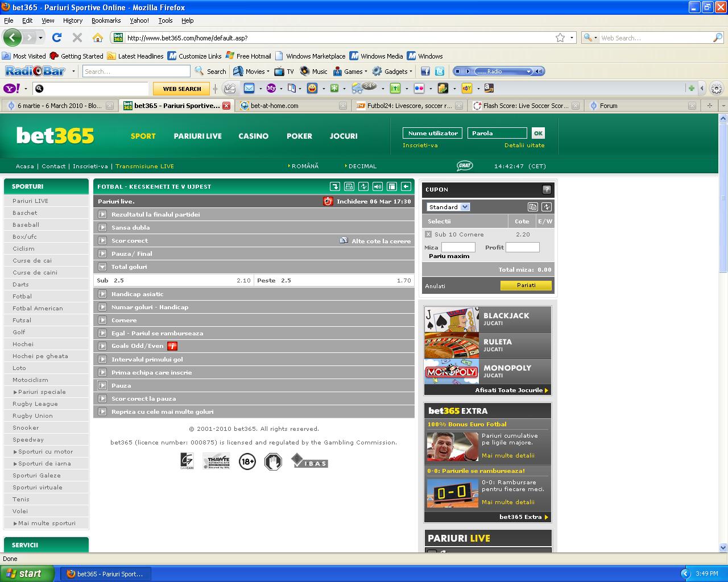Open the Facebook icon in RadioBar toolbar
Image resolution: width=728 pixels, height=582 pixels.
click(425, 72)
